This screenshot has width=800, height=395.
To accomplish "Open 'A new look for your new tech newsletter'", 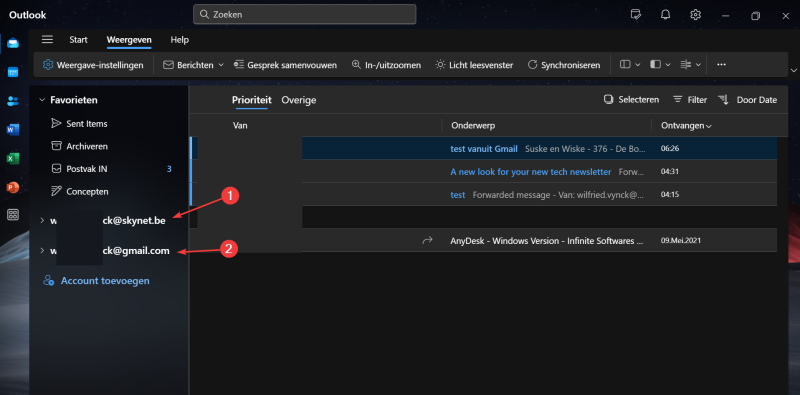I will click(483, 171).
